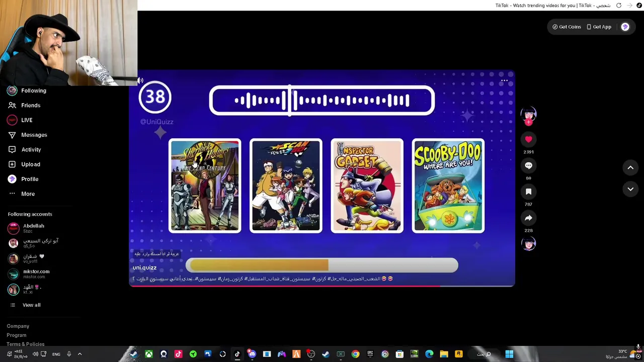The width and height of the screenshot is (644, 362).
Task: Click the Windows Start button
Action: pyautogui.click(x=509, y=354)
